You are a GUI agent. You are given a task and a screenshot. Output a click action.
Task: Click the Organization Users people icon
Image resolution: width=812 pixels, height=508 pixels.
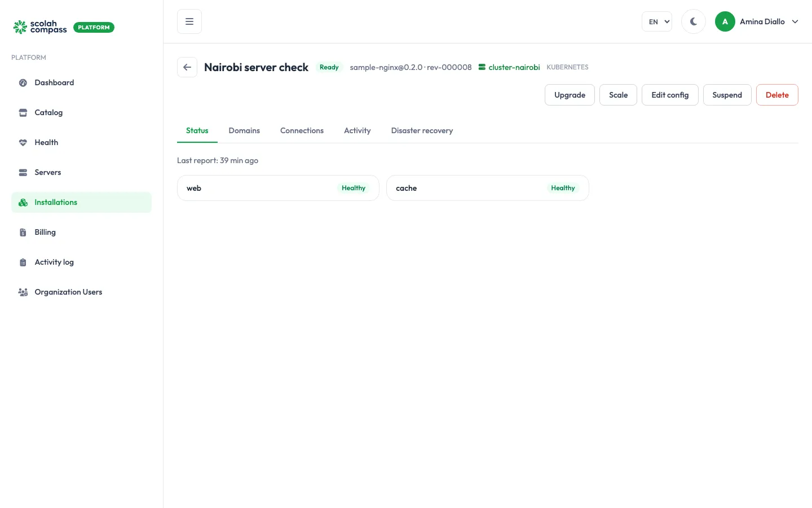(23, 292)
